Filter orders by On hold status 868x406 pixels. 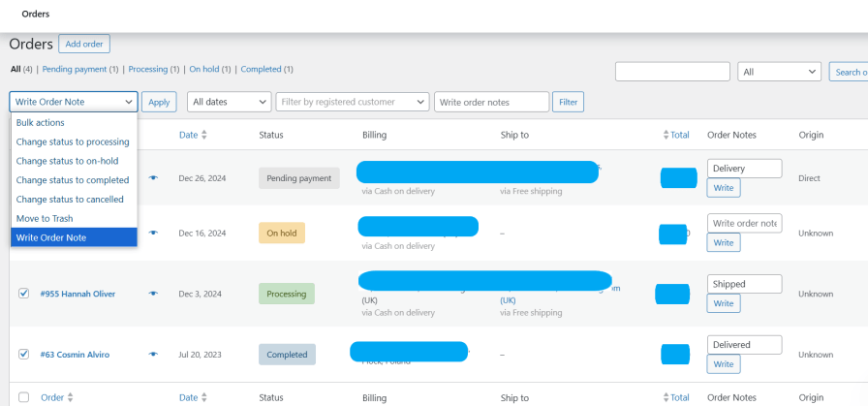coord(204,69)
